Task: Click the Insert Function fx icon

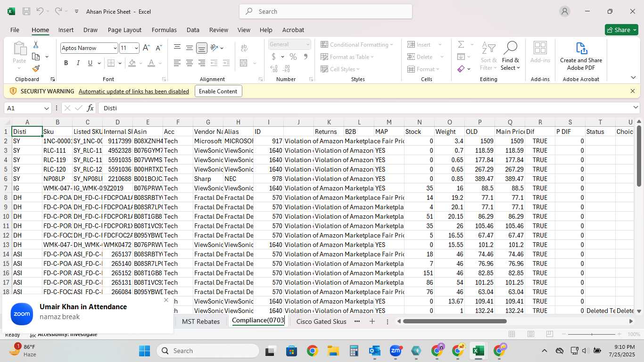Action: [90, 108]
